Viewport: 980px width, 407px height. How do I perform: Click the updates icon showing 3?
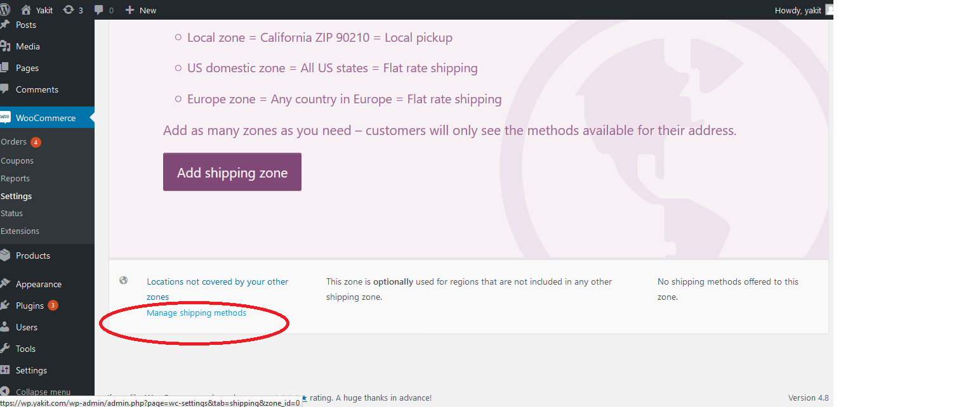[68, 10]
